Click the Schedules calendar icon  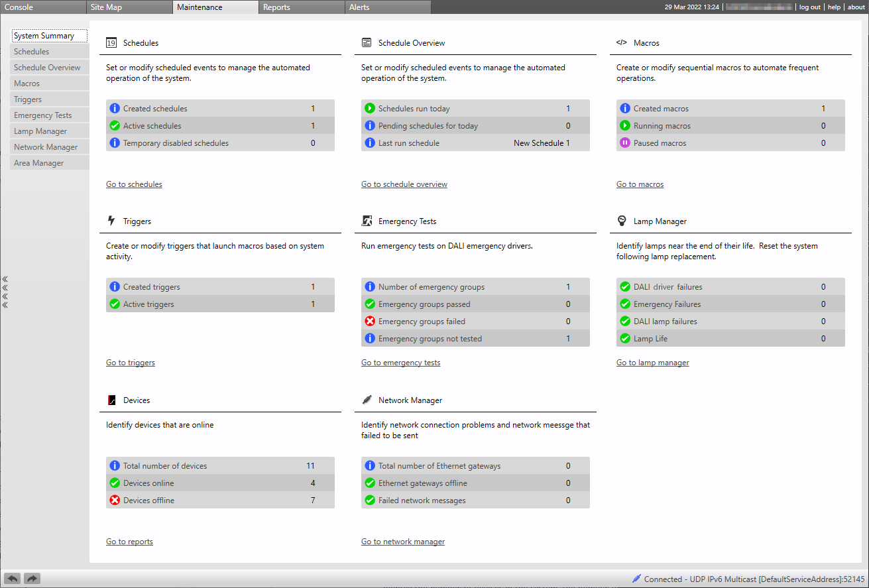[111, 43]
